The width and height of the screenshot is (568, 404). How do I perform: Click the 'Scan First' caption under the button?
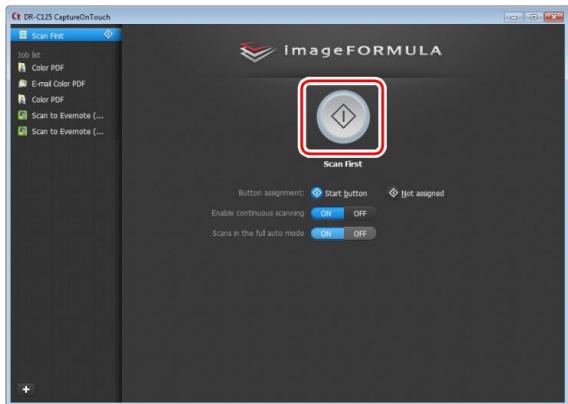click(x=343, y=164)
